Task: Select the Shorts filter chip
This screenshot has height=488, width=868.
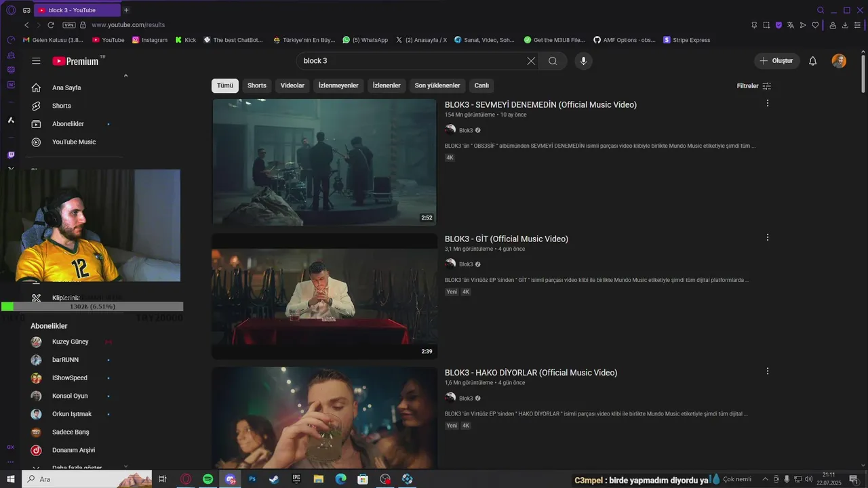Action: (257, 85)
